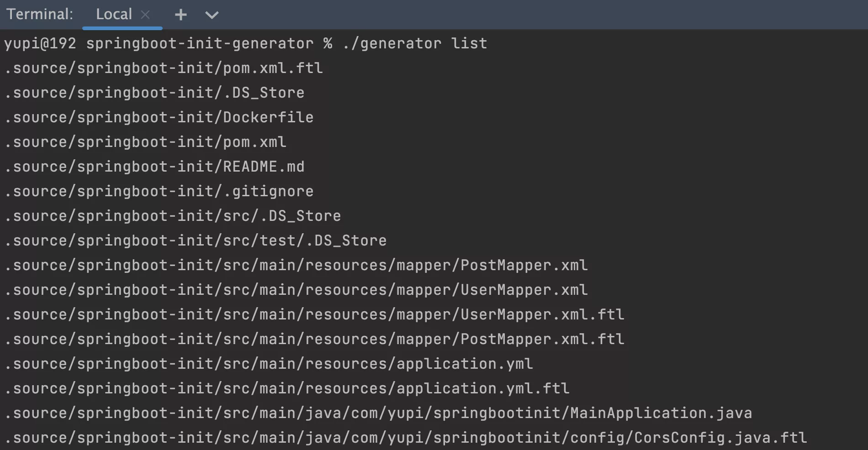Select the UserMapper.xml.ftl path line

(x=314, y=314)
